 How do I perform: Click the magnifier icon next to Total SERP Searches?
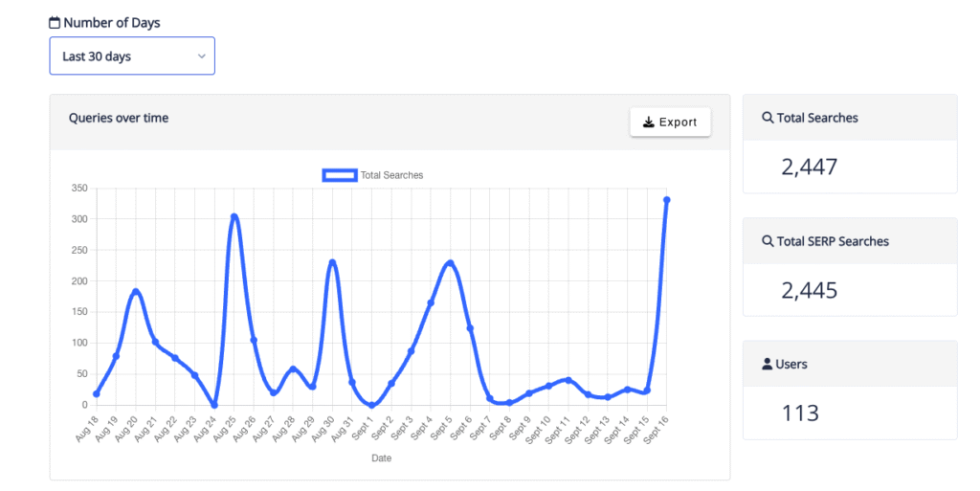coord(768,242)
